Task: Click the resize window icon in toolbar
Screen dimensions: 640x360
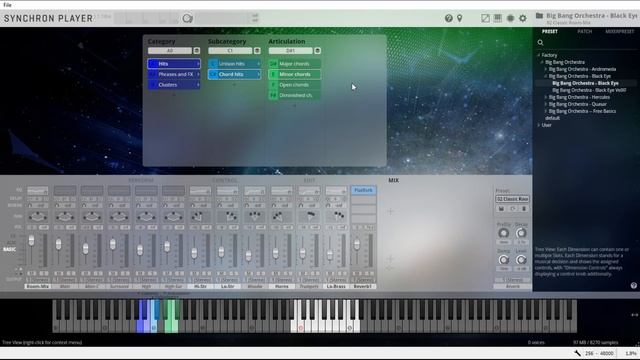Action: pos(485,18)
